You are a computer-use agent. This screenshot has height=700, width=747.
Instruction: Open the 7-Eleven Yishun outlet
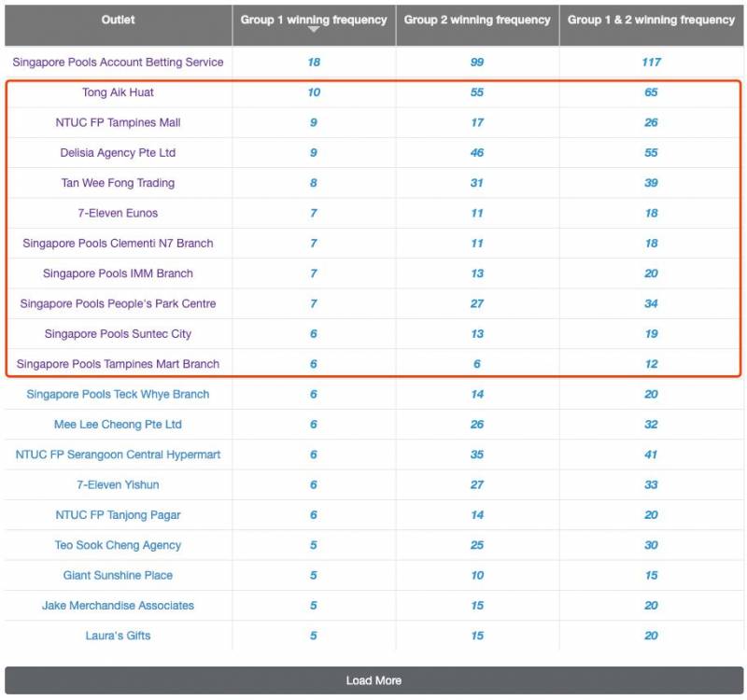[x=119, y=485]
